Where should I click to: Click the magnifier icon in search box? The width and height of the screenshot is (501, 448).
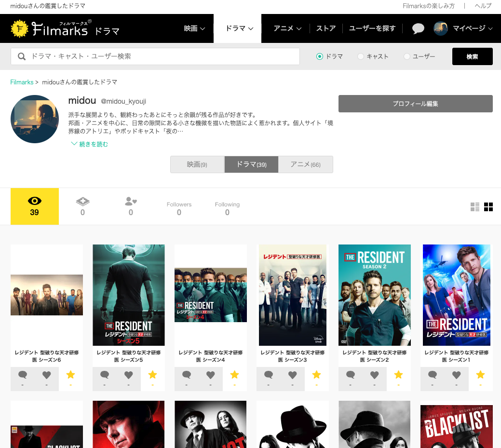click(x=21, y=56)
